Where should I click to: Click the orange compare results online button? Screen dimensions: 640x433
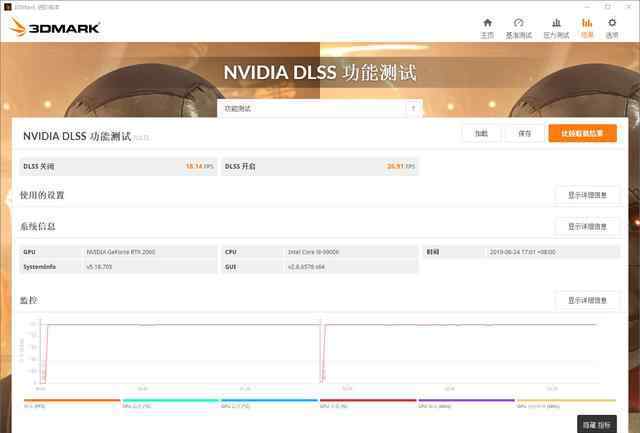[582, 133]
